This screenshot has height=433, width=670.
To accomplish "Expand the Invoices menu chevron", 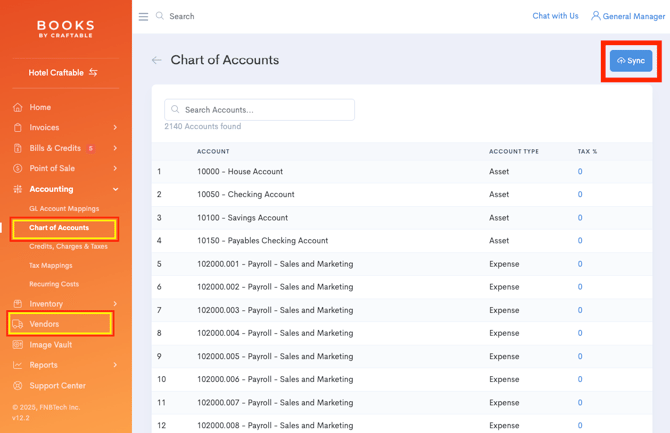I will click(x=115, y=128).
